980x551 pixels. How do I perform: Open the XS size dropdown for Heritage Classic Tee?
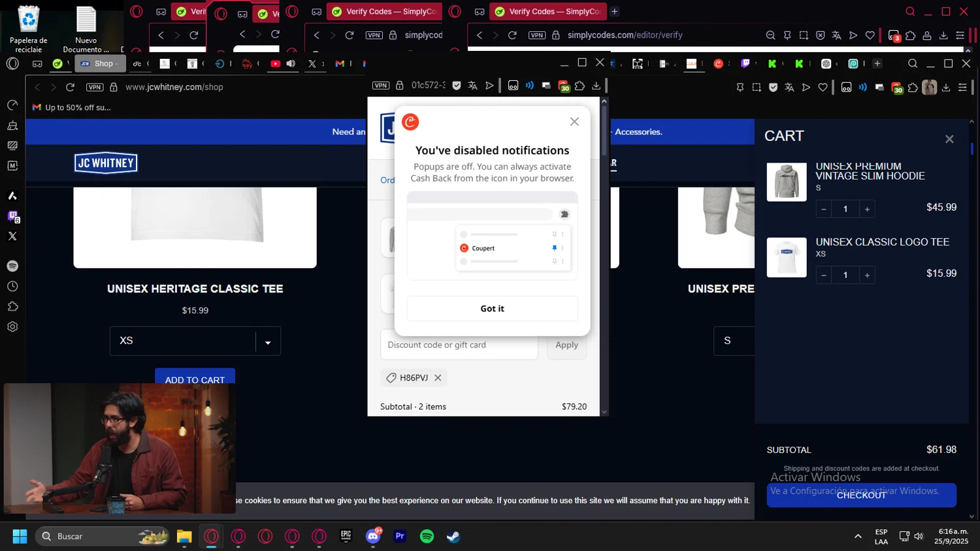pos(195,341)
